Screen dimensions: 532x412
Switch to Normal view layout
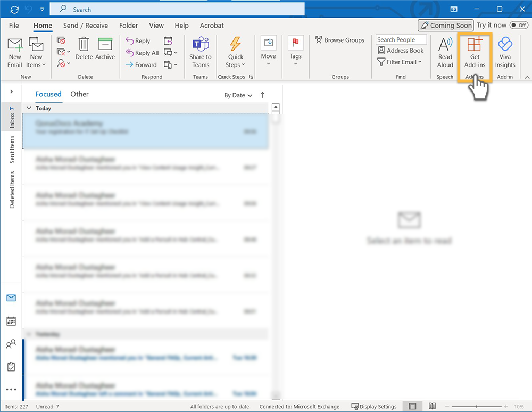pyautogui.click(x=412, y=406)
